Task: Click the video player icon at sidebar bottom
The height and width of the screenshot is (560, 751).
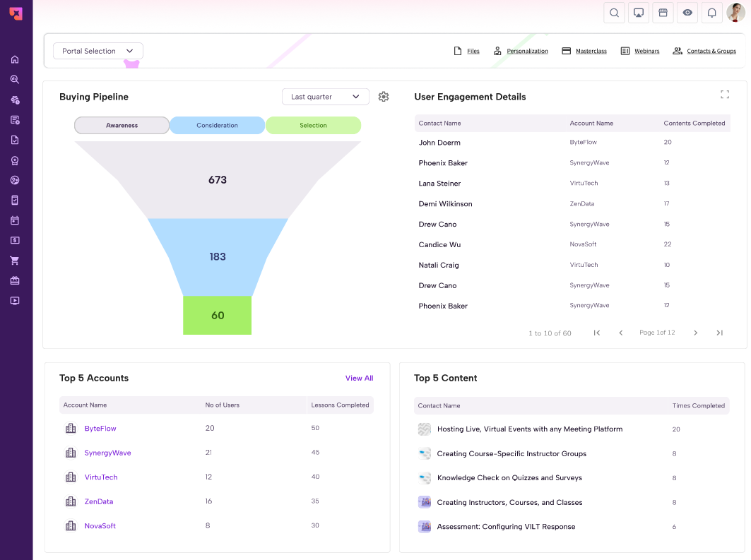Action: pyautogui.click(x=15, y=300)
